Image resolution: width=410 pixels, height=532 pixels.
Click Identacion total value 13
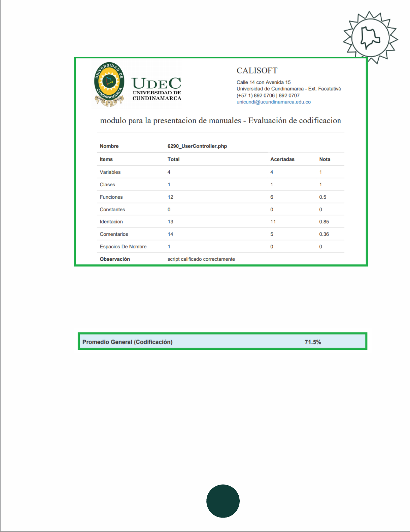coord(170,222)
